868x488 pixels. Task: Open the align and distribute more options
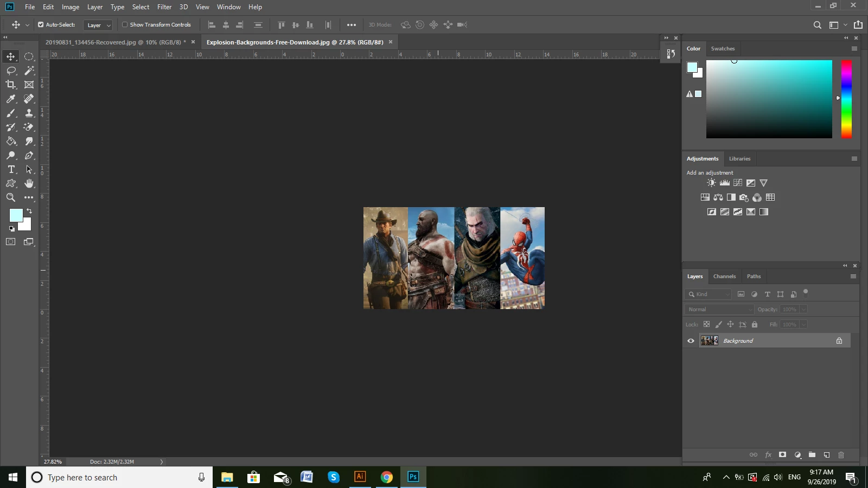click(352, 25)
